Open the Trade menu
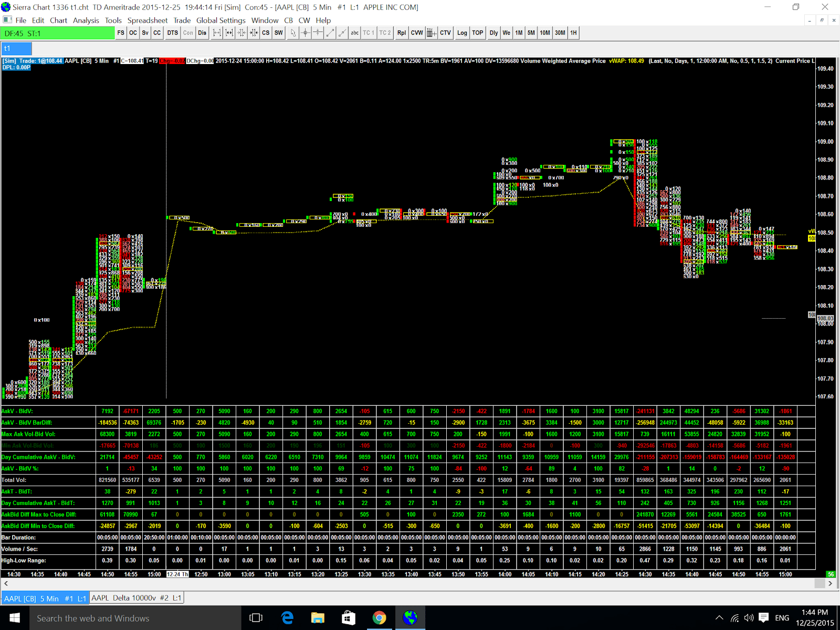Image resolution: width=840 pixels, height=630 pixels. coord(182,20)
